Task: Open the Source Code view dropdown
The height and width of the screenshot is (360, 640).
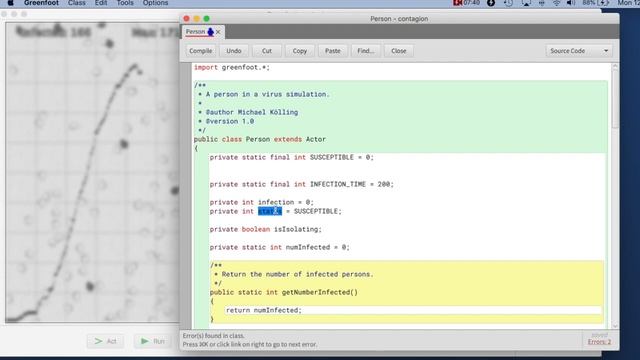Action: (x=580, y=51)
